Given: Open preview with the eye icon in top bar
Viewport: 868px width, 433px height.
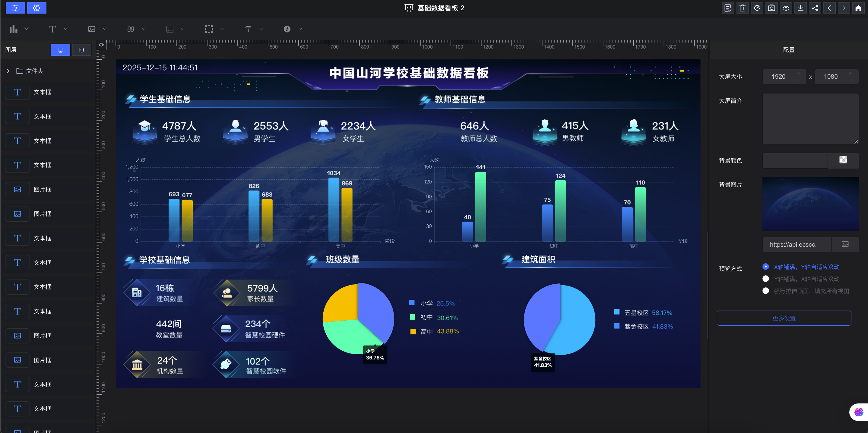Looking at the screenshot, I should [x=786, y=8].
